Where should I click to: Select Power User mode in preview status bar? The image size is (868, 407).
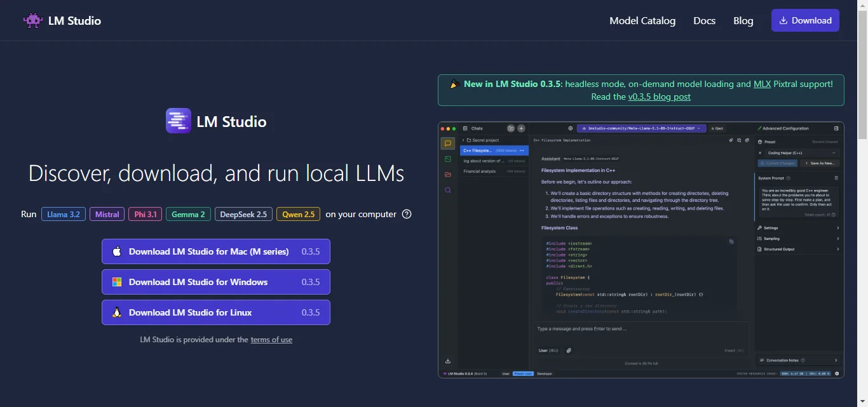point(523,373)
